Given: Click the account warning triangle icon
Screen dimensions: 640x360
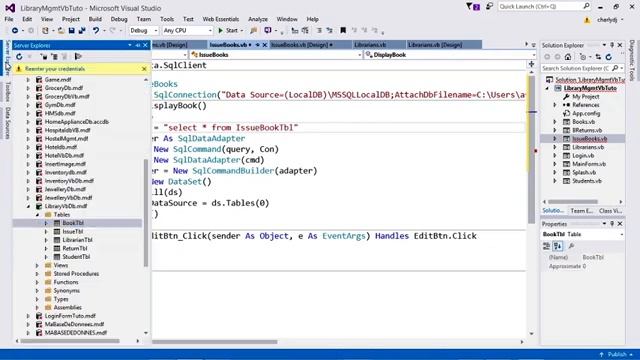Looking at the screenshot, I should [x=587, y=20].
